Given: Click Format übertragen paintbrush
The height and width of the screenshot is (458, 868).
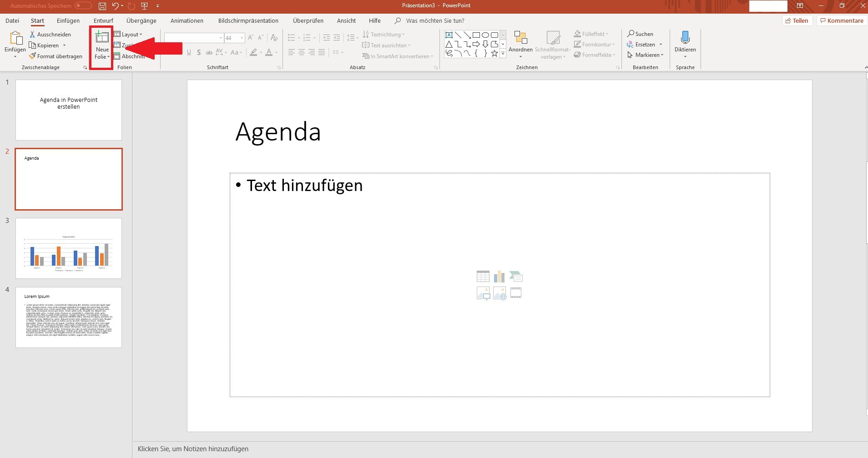Looking at the screenshot, I should pos(56,56).
